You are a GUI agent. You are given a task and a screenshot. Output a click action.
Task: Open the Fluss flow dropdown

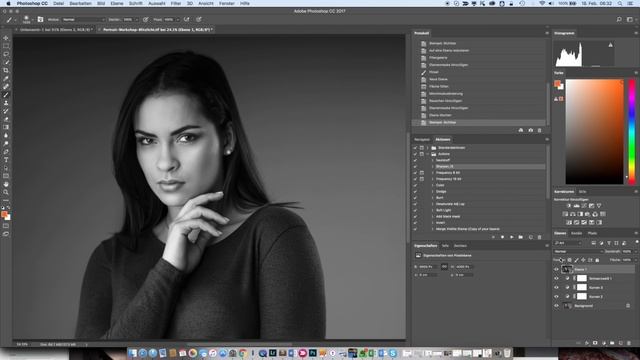pyautogui.click(x=178, y=19)
